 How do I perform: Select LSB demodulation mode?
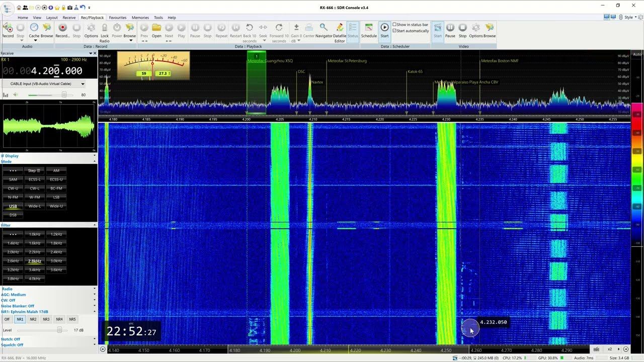pos(56,197)
